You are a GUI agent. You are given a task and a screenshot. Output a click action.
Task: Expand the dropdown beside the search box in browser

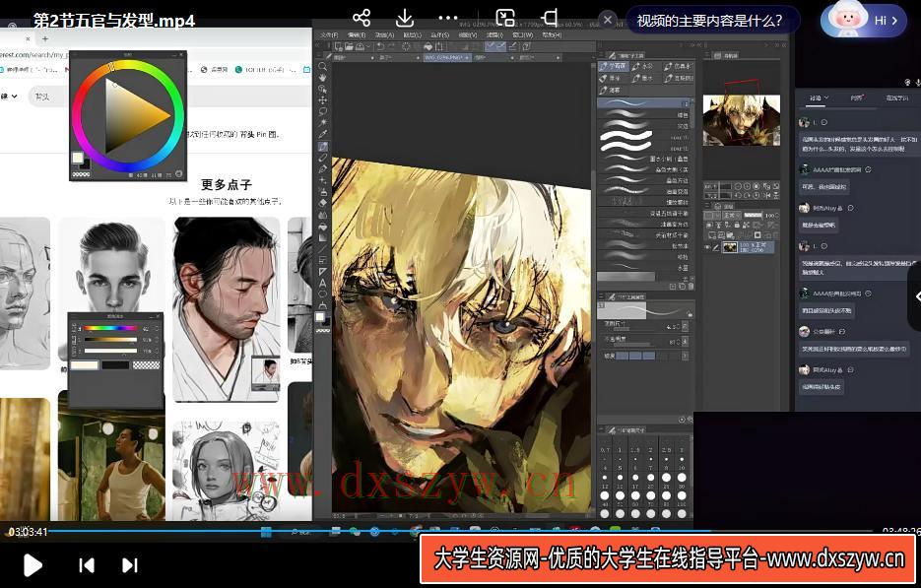tap(15, 96)
